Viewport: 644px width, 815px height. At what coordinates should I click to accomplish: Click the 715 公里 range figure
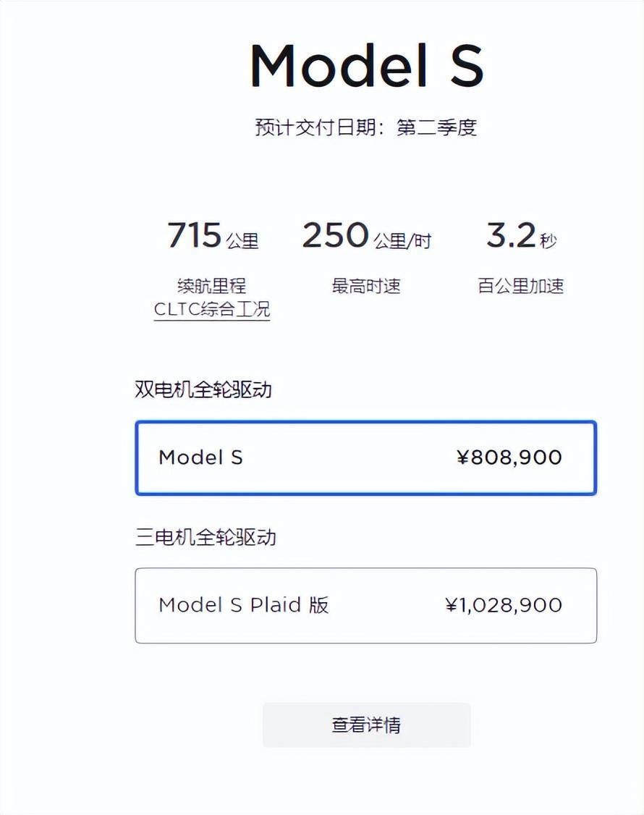click(x=213, y=235)
